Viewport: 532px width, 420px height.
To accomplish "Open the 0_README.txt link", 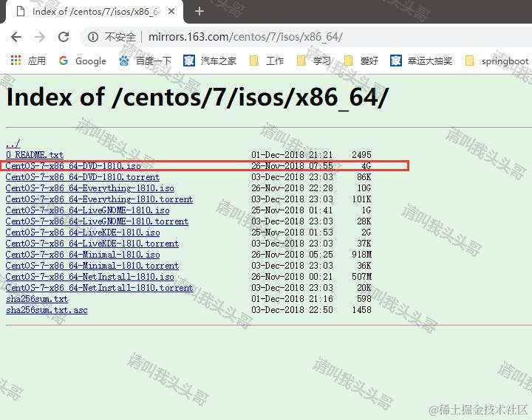I will [35, 155].
